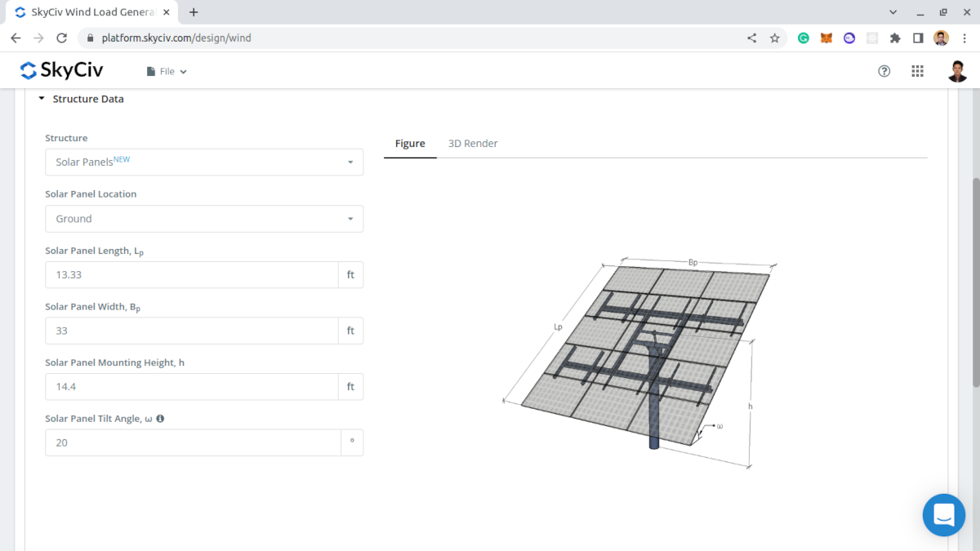
Task: Click the user profile avatar in SkyCiv header
Action: [958, 71]
